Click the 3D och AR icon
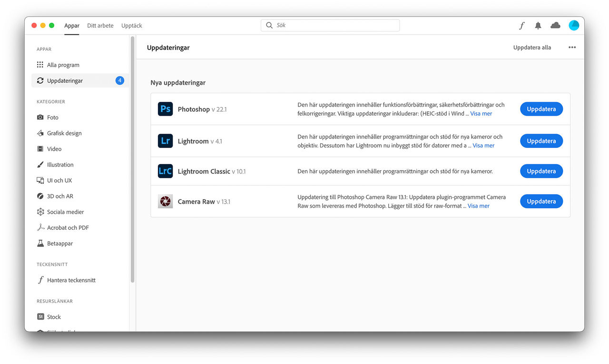This screenshot has height=364, width=609. [40, 196]
